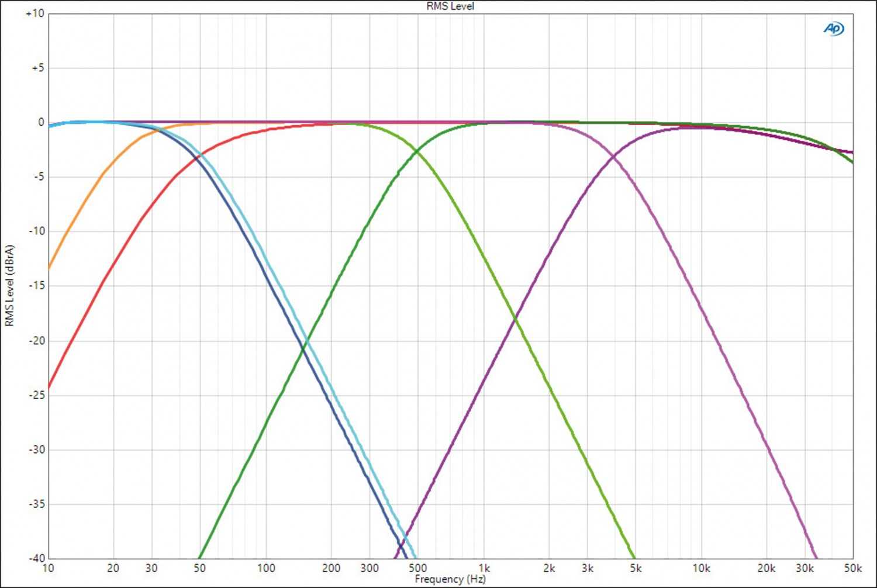This screenshot has height=588, width=877.
Task: Click the '-30' y-axis tick label
Action: click(36, 449)
